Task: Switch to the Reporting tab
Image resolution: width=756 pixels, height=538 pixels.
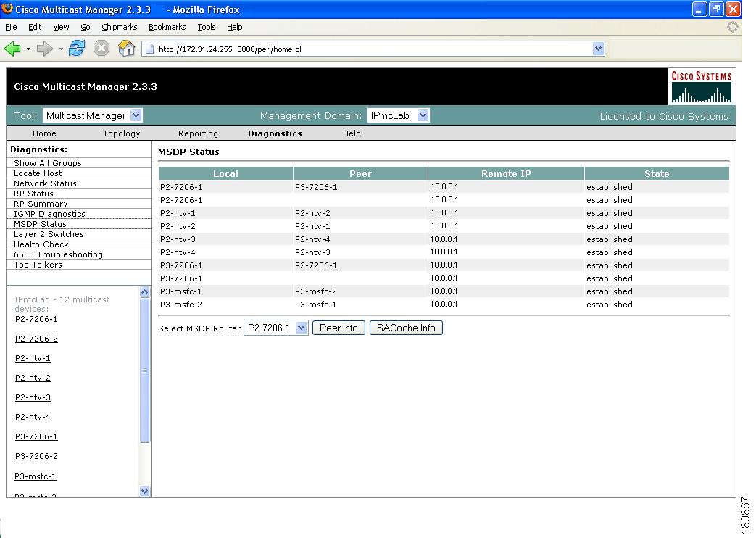Action: coord(198,133)
